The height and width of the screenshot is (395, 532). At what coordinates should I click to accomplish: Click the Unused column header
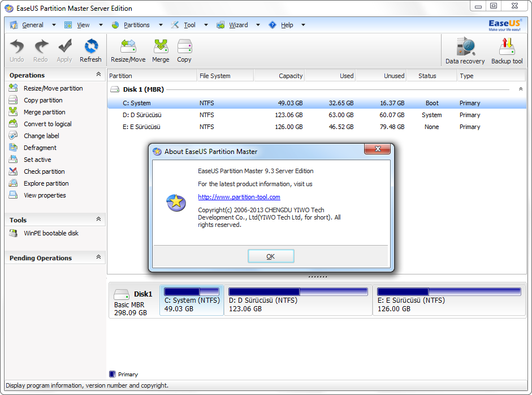(x=381, y=76)
